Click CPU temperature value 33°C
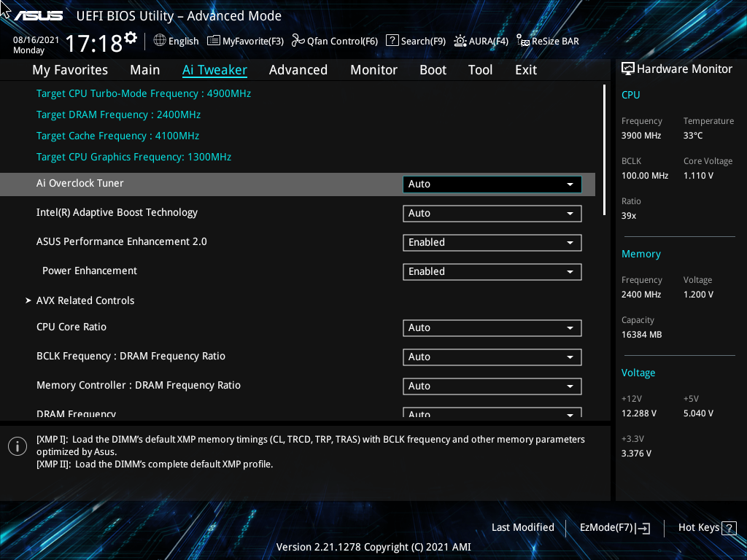Image resolution: width=747 pixels, height=560 pixels. [x=693, y=136]
